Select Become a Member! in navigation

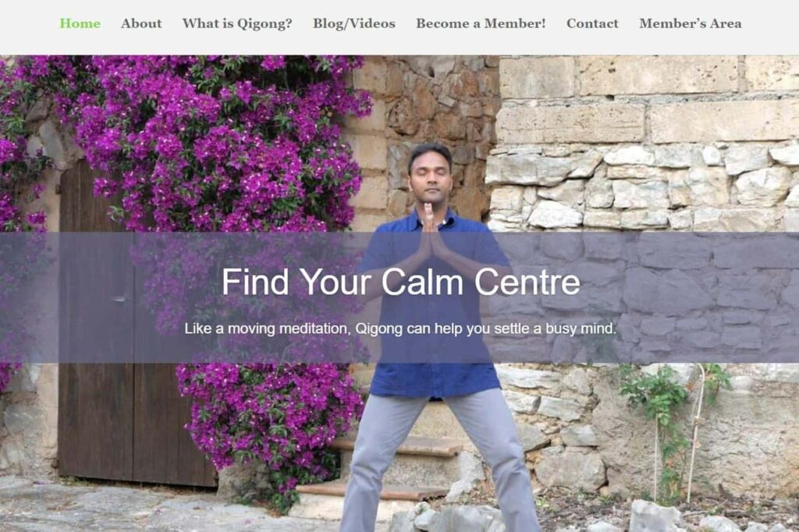pos(481,23)
